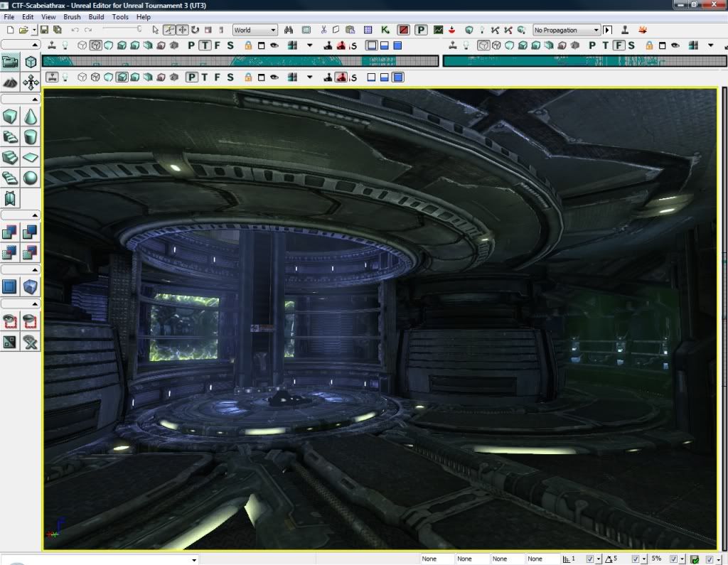Viewport: 728px width, 565px height.
Task: Cut the selection with scissors icon
Action: pyautogui.click(x=323, y=30)
